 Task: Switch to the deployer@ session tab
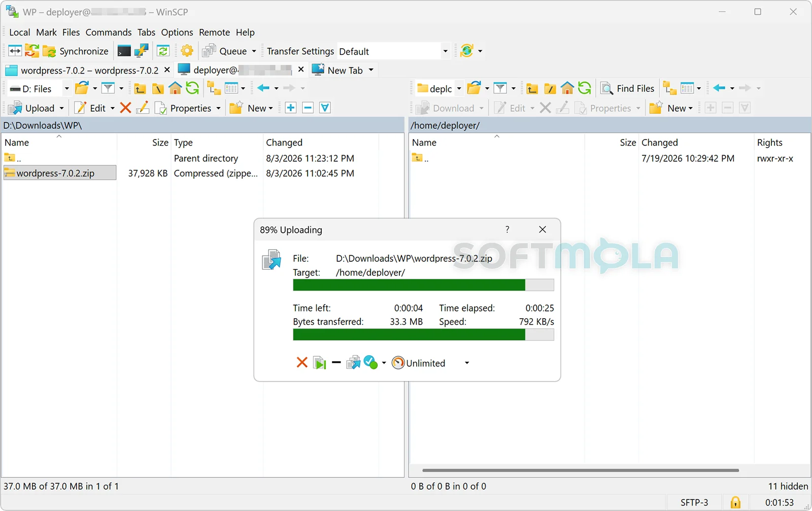pos(236,70)
